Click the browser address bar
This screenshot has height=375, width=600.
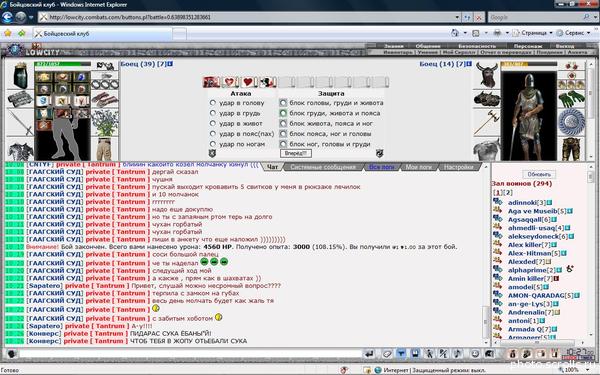(x=250, y=17)
